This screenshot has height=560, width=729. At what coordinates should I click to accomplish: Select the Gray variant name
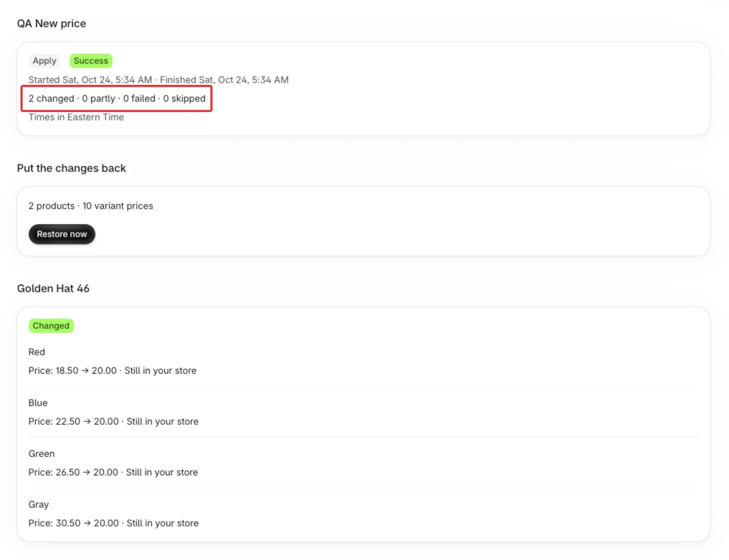[x=39, y=504]
